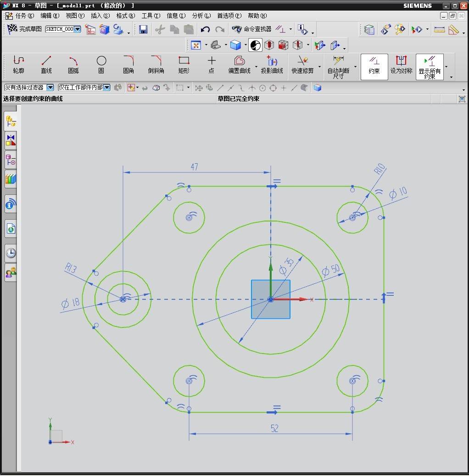Select the Circle (圆) tool
The width and height of the screenshot is (469, 476).
[101, 65]
